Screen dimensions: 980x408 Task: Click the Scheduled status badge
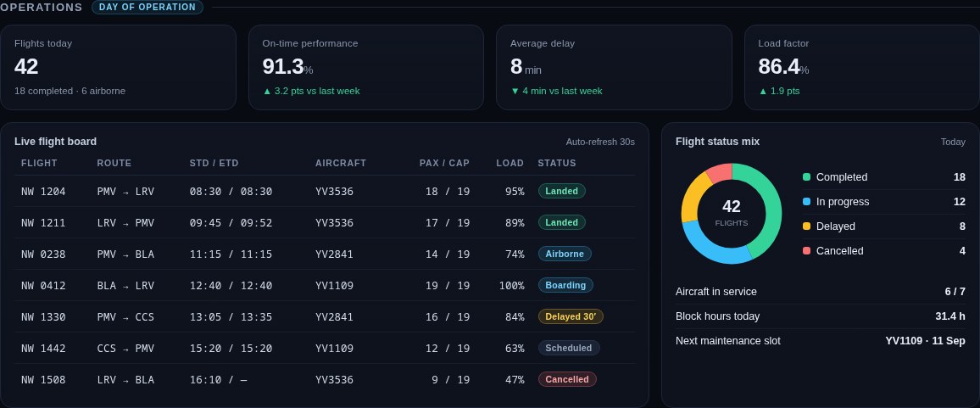[569, 348]
